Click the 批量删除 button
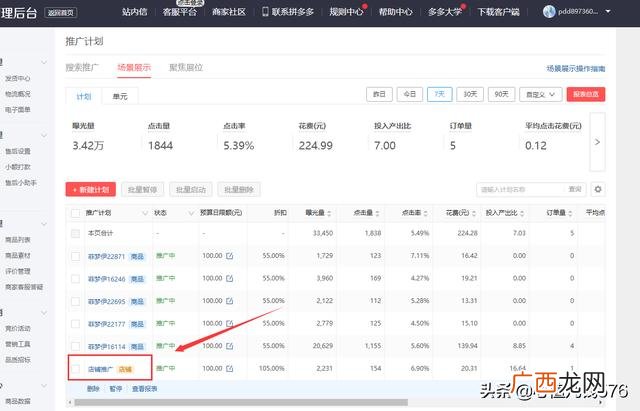640x411 pixels. [239, 189]
